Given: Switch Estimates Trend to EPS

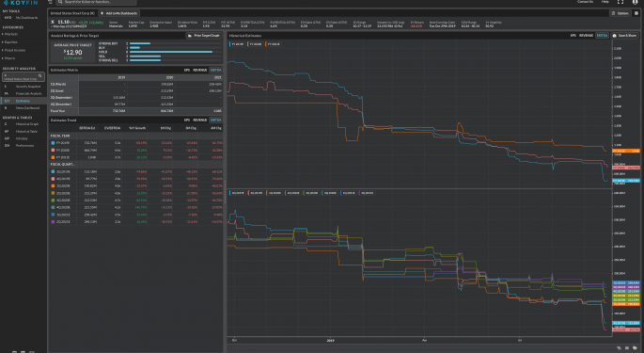Looking at the screenshot, I should [187, 120].
